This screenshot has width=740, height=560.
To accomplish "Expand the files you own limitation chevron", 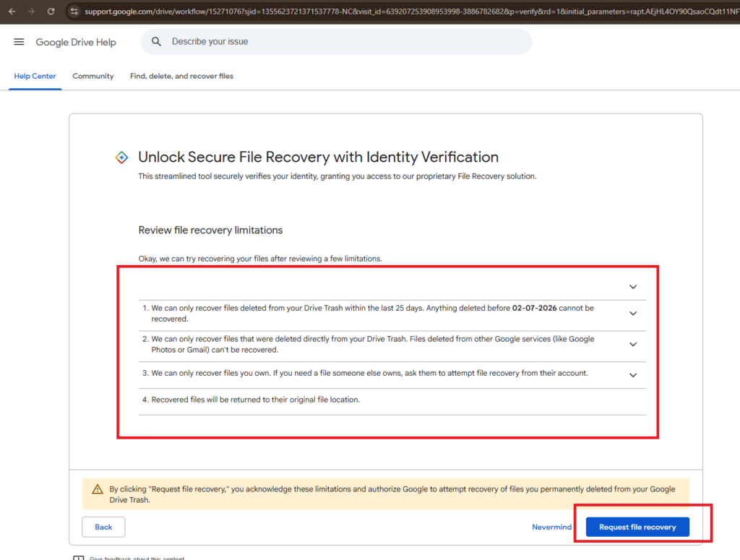I will point(633,376).
